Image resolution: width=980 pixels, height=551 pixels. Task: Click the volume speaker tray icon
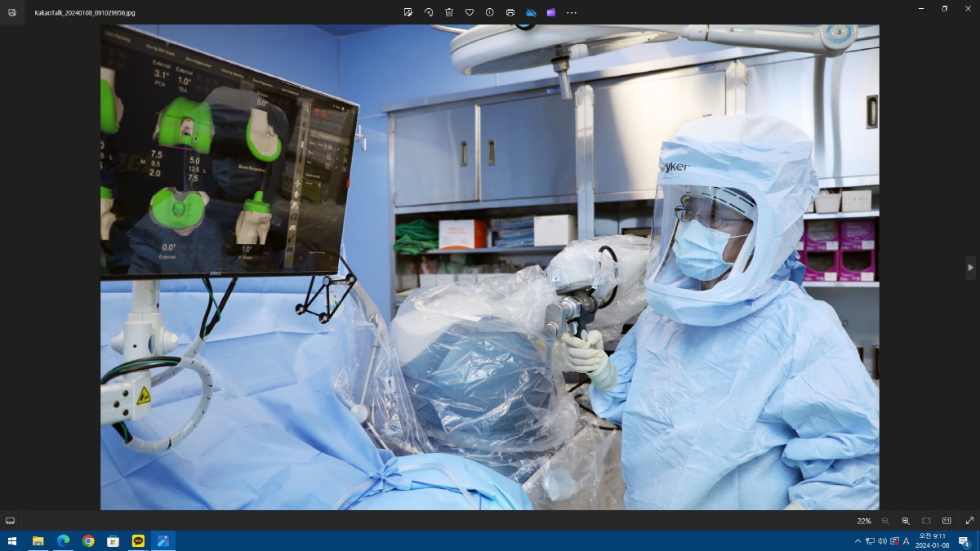point(882,541)
